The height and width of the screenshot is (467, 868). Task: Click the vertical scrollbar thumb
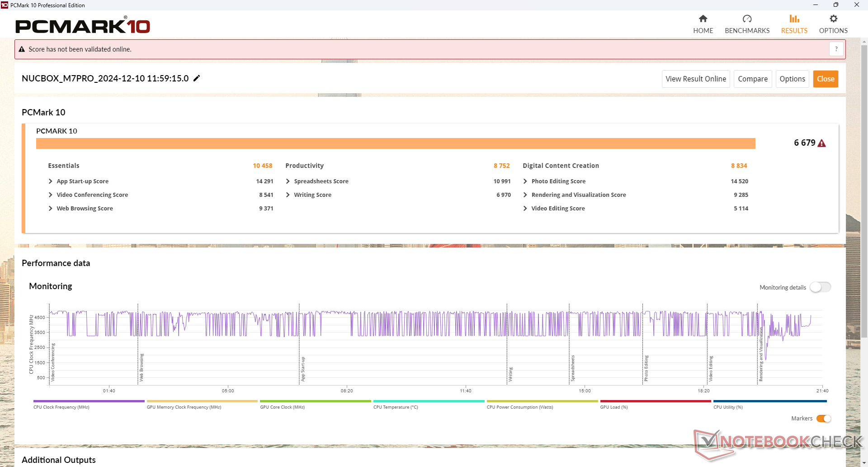(x=864, y=191)
